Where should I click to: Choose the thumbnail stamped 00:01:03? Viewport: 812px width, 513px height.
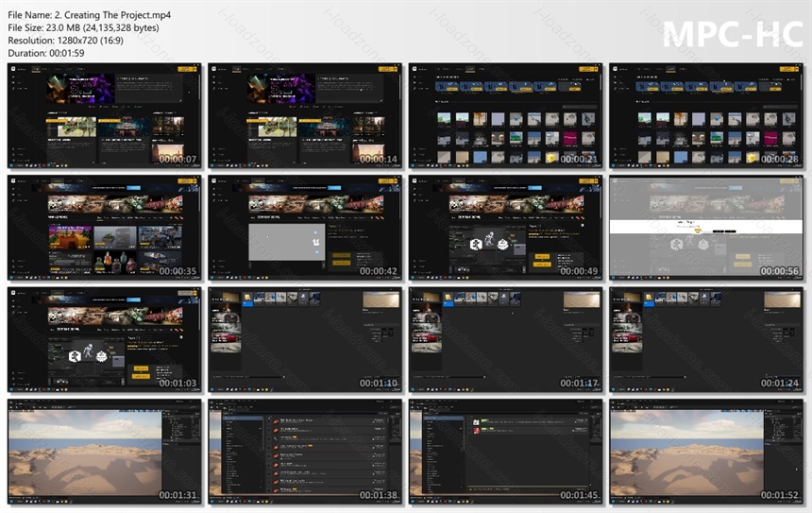pyautogui.click(x=105, y=340)
